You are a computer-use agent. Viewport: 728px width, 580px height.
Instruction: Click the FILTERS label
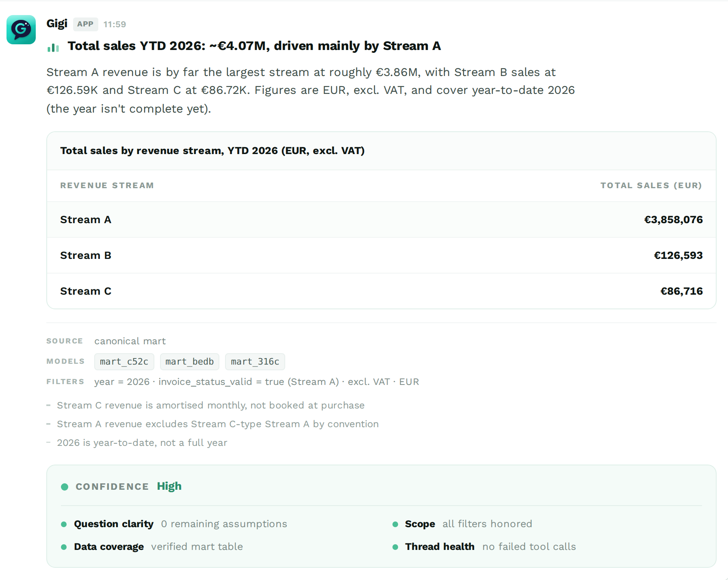[65, 382]
